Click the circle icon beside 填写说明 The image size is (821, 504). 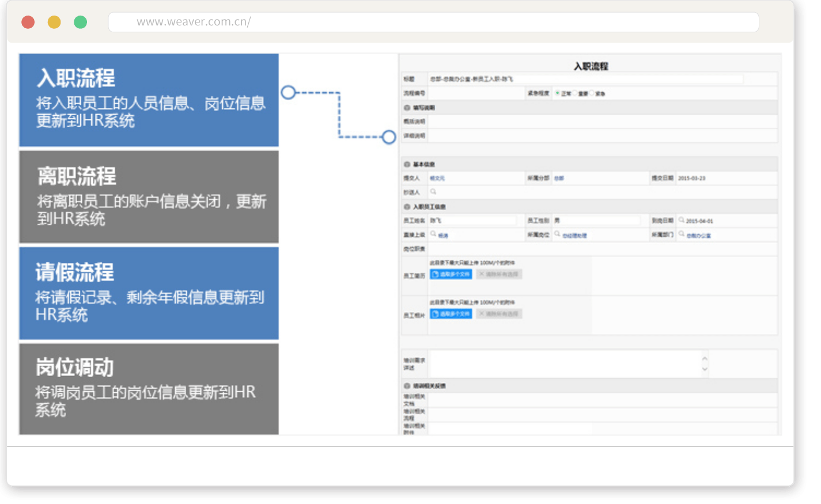pyautogui.click(x=407, y=108)
